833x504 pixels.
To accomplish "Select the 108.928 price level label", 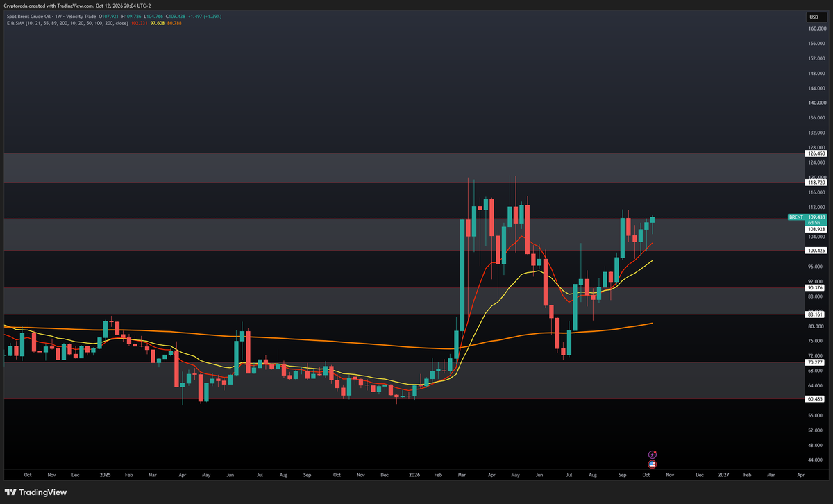I will [x=816, y=228].
